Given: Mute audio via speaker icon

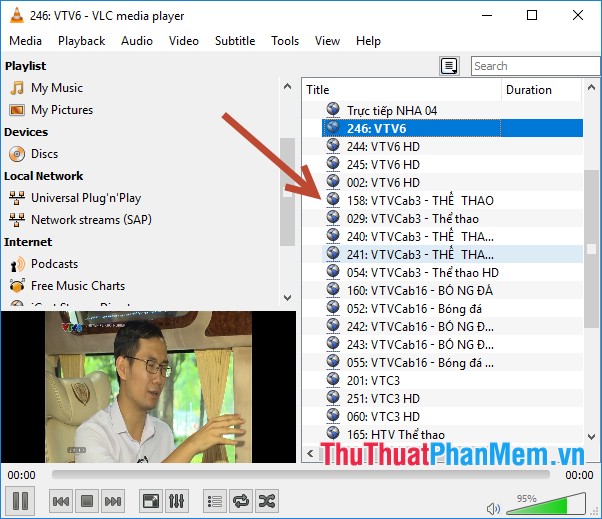Looking at the screenshot, I should point(493,509).
